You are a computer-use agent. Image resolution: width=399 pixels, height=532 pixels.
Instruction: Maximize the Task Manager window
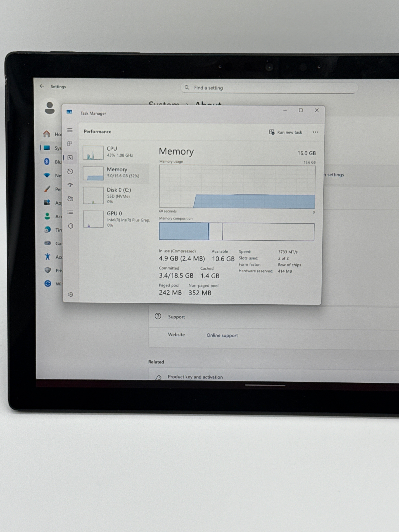pyautogui.click(x=301, y=110)
